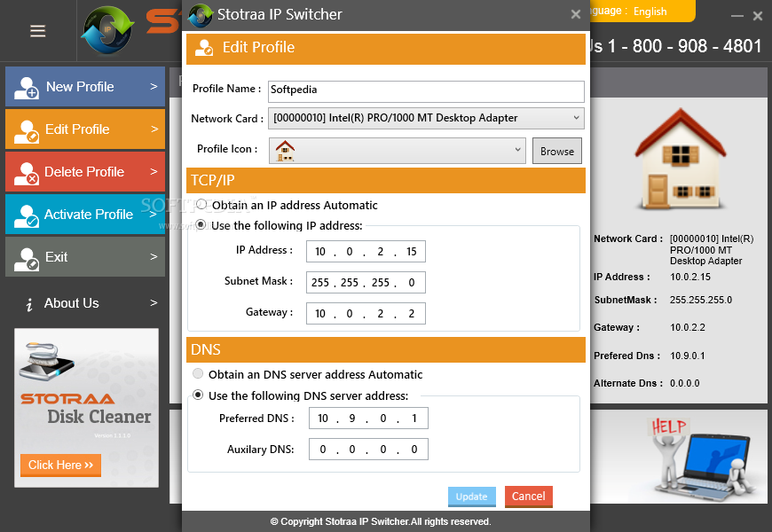This screenshot has height=532, width=772.
Task: Open New Profile from the sidebar
Action: tap(85, 87)
